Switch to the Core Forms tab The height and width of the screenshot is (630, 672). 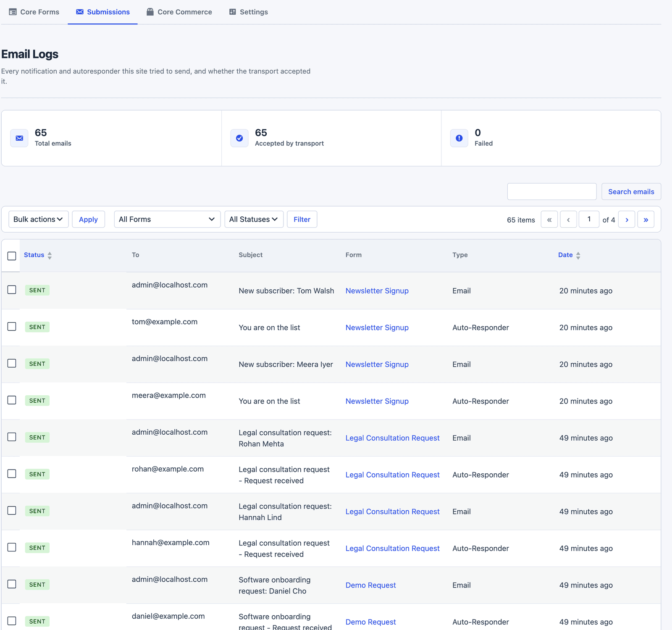[x=34, y=12]
